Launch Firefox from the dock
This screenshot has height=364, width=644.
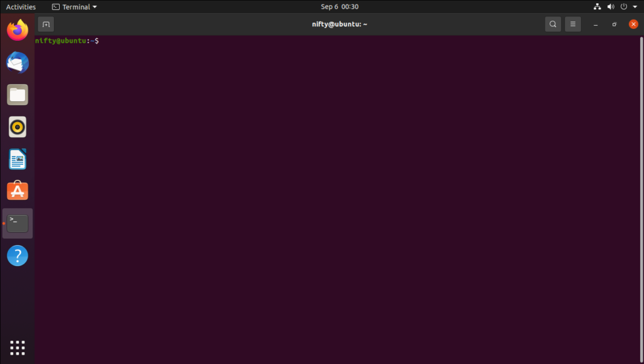coord(18,30)
